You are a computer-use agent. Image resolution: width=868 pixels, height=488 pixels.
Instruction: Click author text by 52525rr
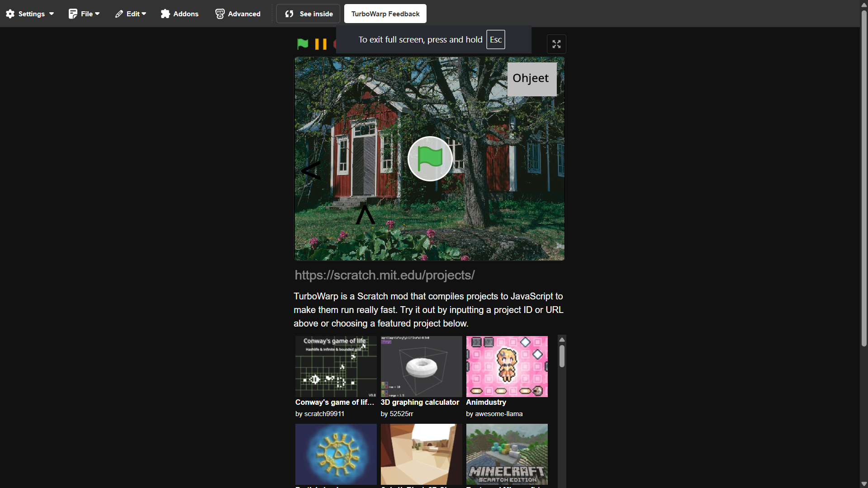[x=397, y=414]
